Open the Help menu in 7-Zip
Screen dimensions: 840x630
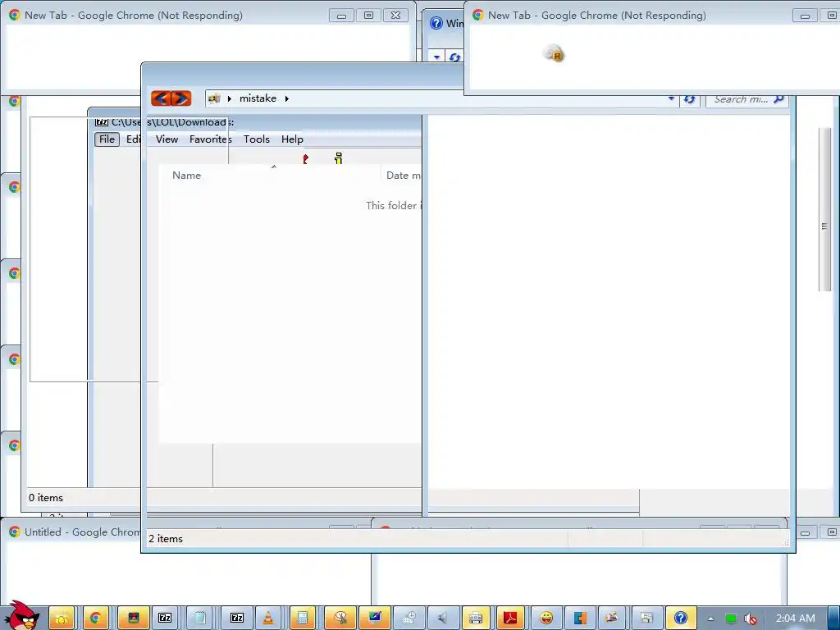click(292, 139)
